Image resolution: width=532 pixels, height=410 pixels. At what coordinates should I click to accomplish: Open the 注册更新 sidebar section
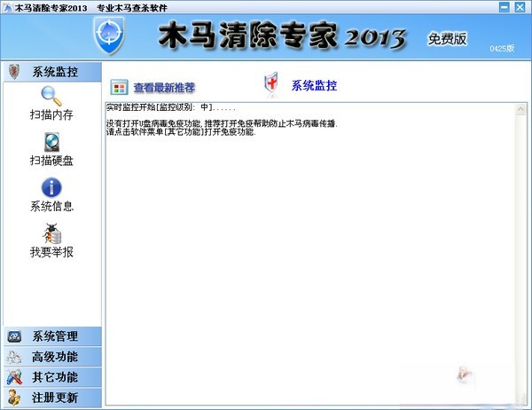pos(52,398)
